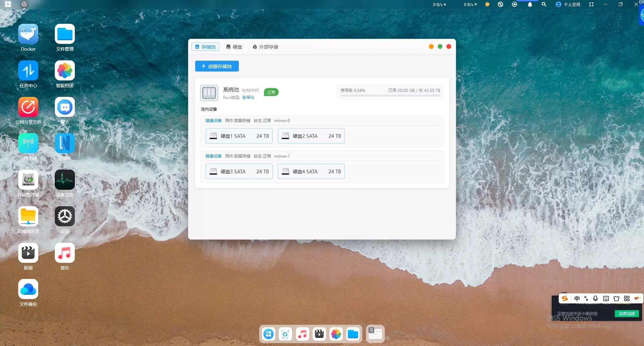
Task: Open 公网分享文件 sharing app
Action: pos(28,107)
